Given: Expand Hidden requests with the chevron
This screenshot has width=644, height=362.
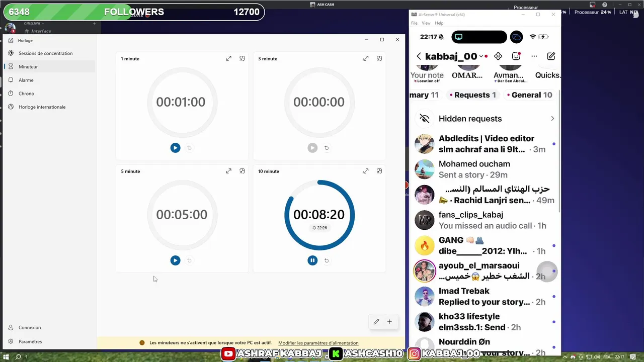Looking at the screenshot, I should point(552,119).
